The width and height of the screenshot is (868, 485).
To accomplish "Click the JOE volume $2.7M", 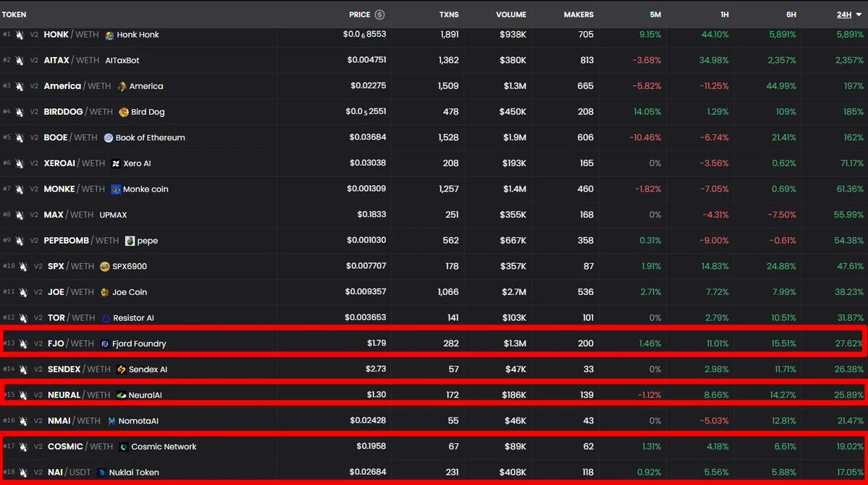I will coord(514,292).
